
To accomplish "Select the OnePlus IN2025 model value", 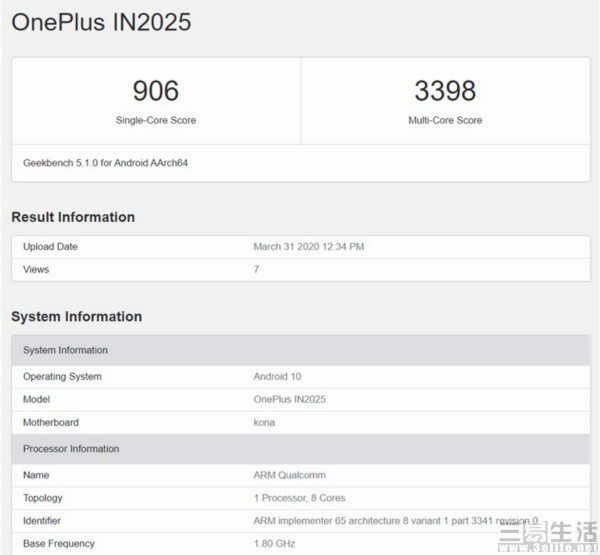I will pos(289,400).
